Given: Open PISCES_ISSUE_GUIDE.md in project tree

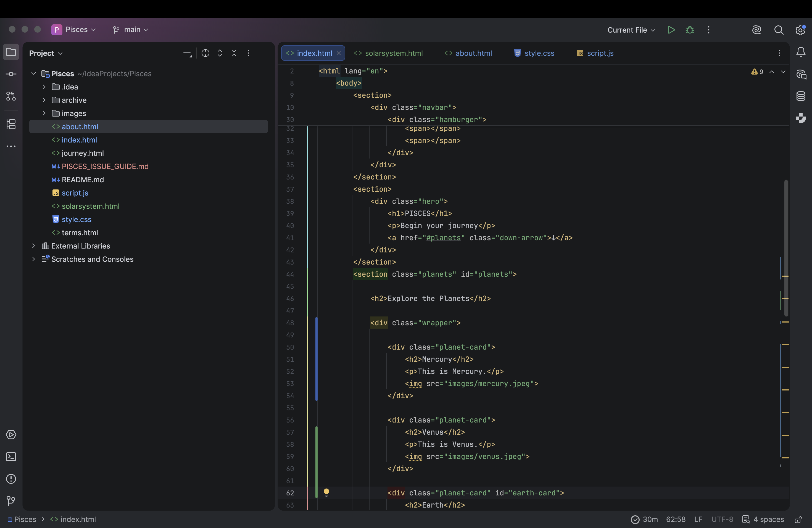Looking at the screenshot, I should click(105, 167).
